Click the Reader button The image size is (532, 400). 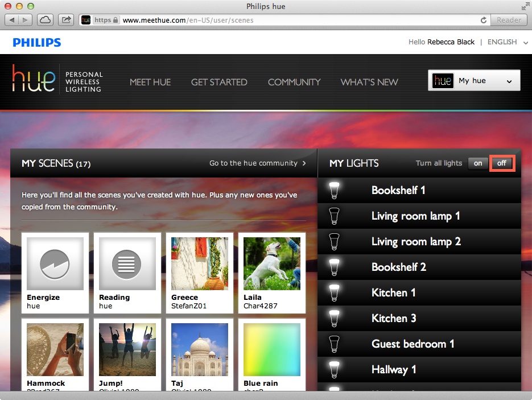click(x=509, y=20)
